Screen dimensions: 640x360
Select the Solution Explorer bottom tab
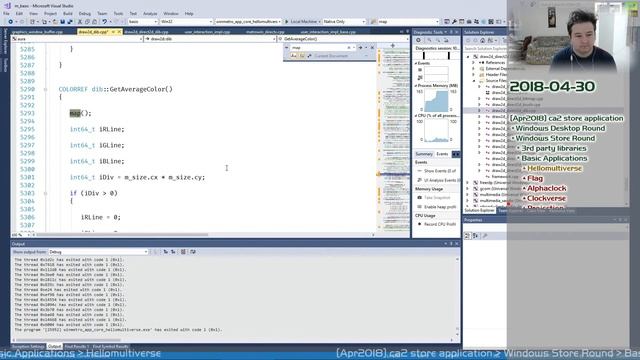(480, 211)
